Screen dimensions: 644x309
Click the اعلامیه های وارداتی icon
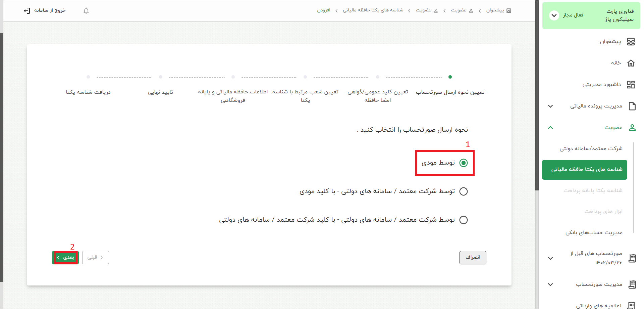(x=631, y=305)
